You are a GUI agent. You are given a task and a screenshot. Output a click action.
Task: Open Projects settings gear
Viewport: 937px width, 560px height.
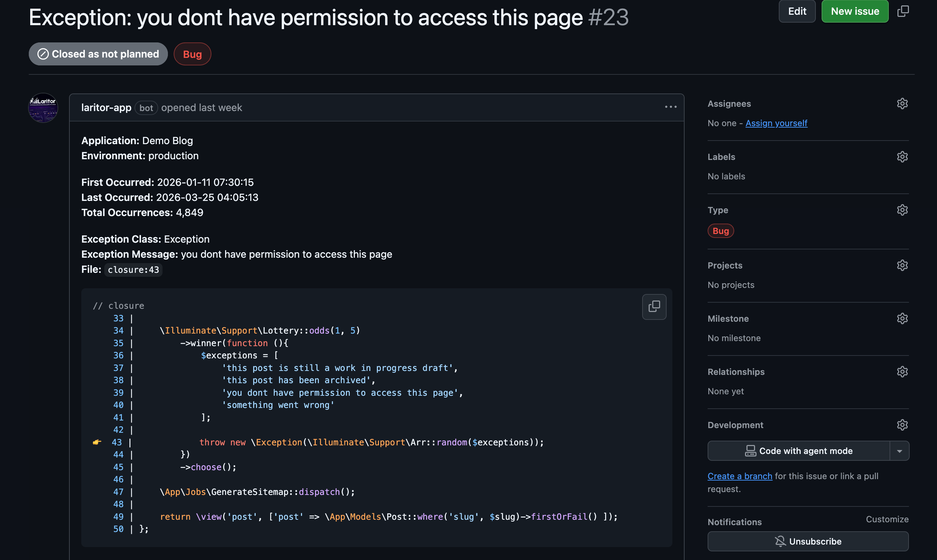tap(902, 265)
